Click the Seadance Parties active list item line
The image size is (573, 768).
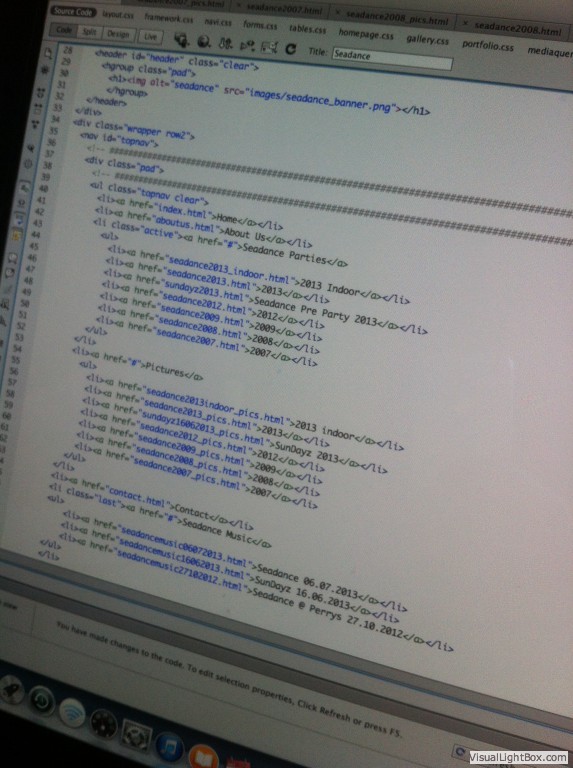220,241
